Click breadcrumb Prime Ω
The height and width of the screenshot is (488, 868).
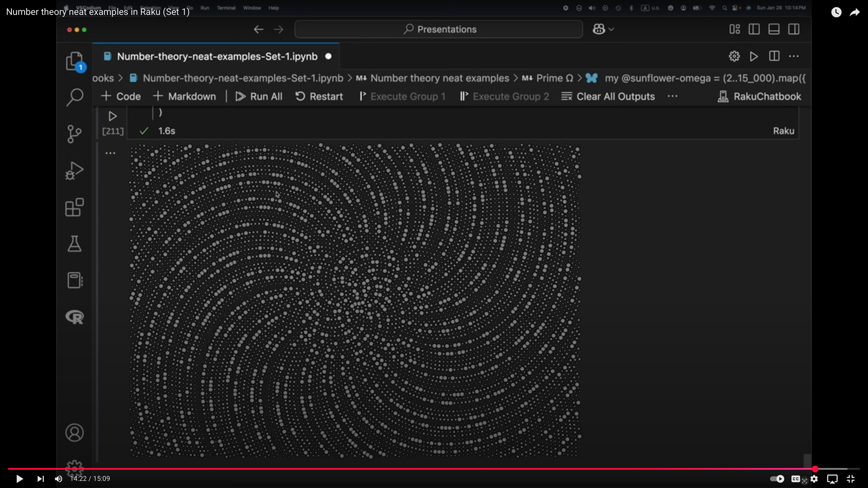tap(548, 78)
